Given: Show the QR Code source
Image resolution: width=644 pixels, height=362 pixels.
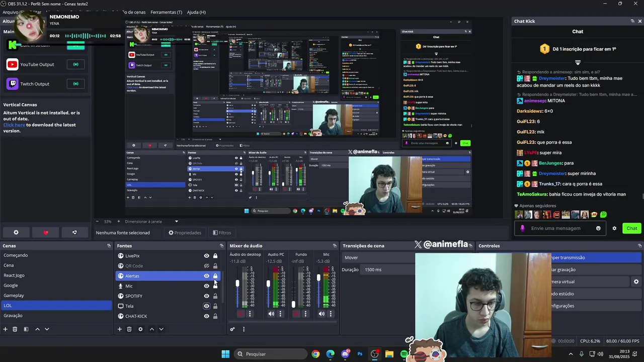Looking at the screenshot, I should pyautogui.click(x=206, y=266).
